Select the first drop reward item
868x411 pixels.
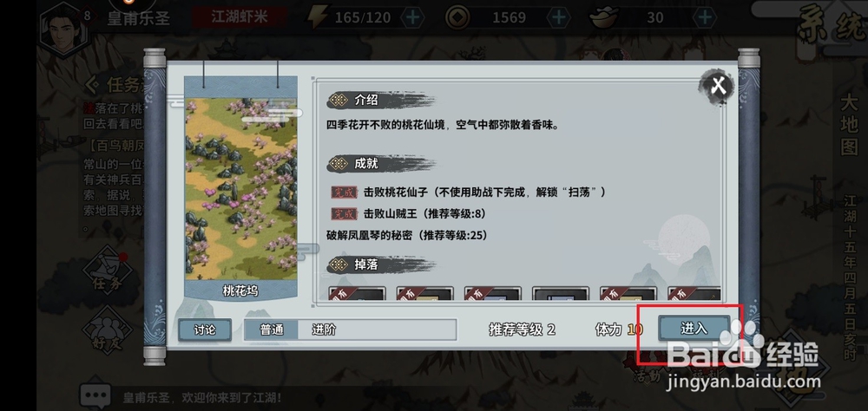(357, 294)
